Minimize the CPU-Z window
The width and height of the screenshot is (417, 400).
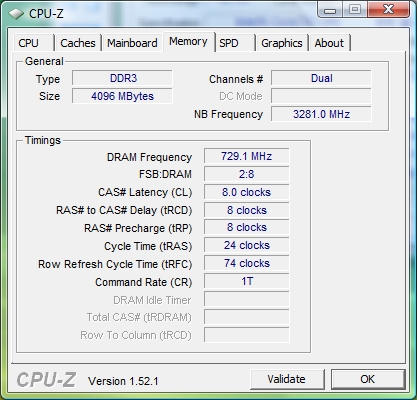[x=330, y=10]
